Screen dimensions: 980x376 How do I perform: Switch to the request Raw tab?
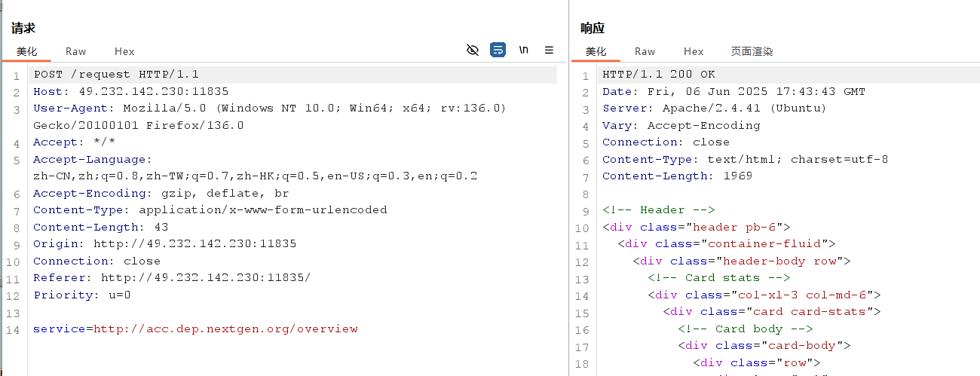(x=75, y=51)
